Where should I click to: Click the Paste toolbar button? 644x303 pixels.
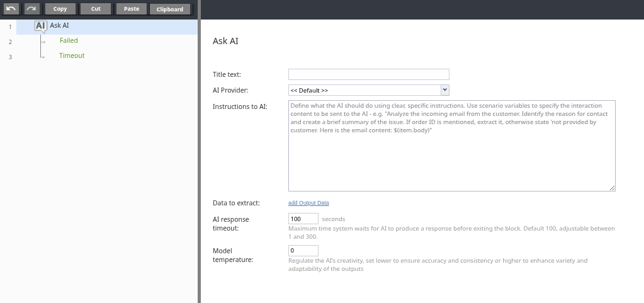132,9
